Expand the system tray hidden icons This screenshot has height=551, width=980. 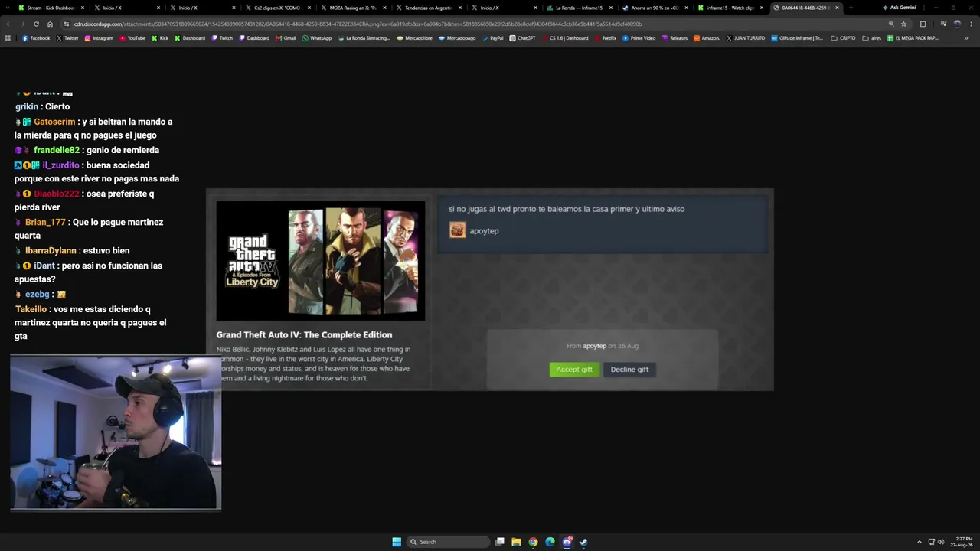920,542
